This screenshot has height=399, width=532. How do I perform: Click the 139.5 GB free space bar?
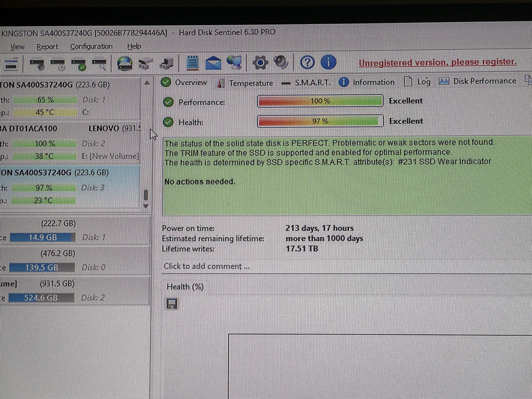(x=42, y=268)
